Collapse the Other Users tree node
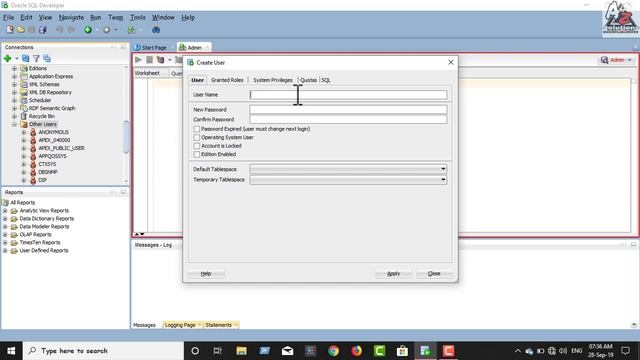Viewport: 640px width, 360px height. (x=14, y=124)
